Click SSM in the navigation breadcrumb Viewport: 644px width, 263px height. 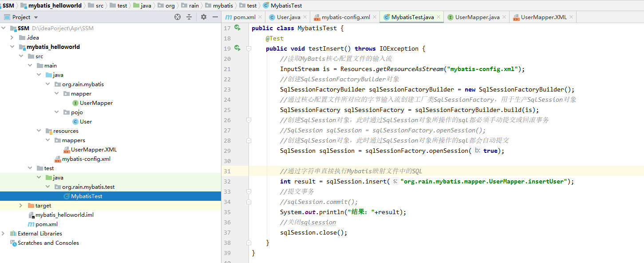8,5
